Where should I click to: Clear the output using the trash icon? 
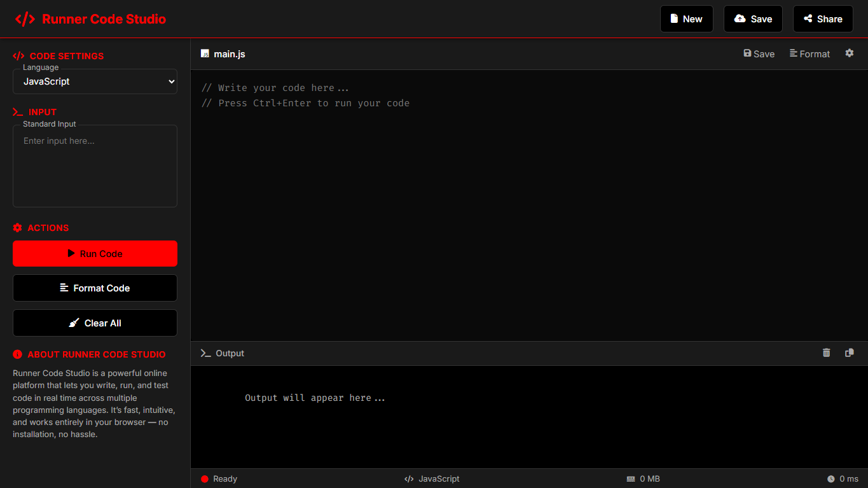(826, 352)
